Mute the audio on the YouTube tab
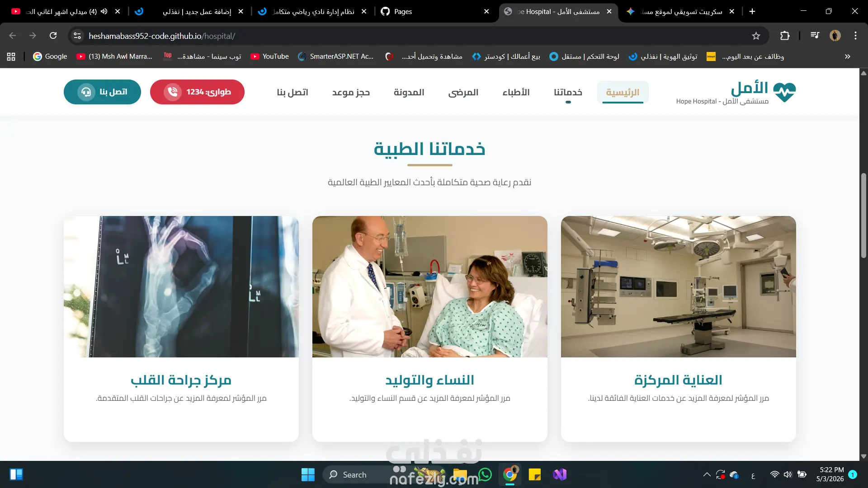 point(104,11)
